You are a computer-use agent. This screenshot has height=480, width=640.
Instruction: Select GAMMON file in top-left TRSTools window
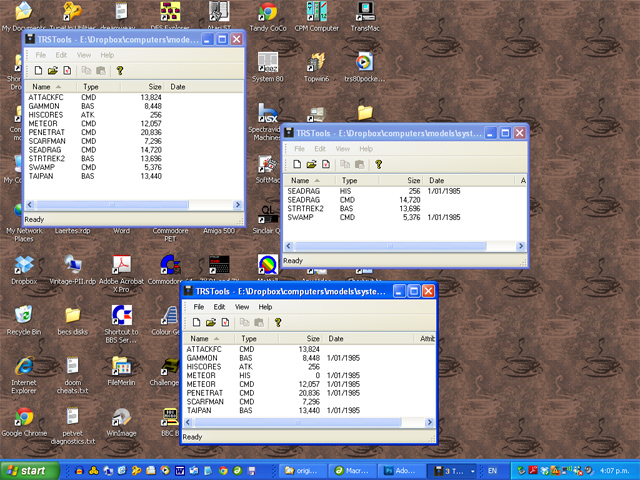pos(44,106)
